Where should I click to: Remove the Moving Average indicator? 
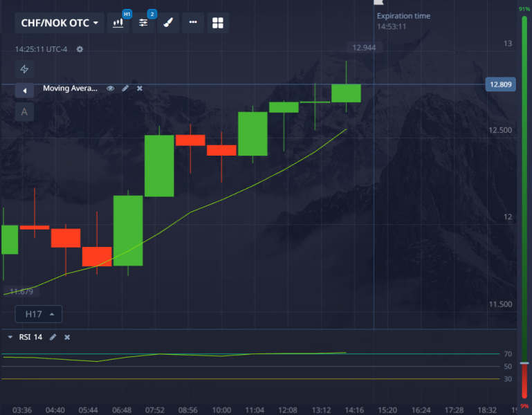point(140,89)
